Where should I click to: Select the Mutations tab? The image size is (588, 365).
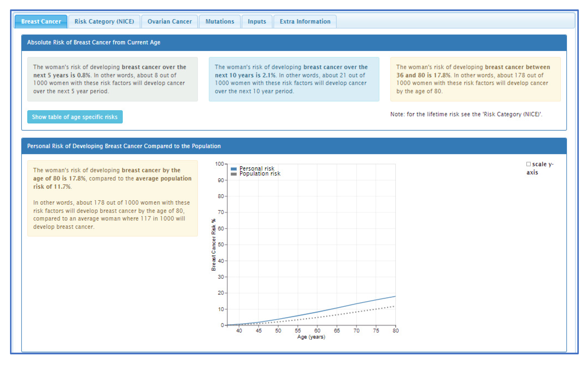pyautogui.click(x=220, y=22)
